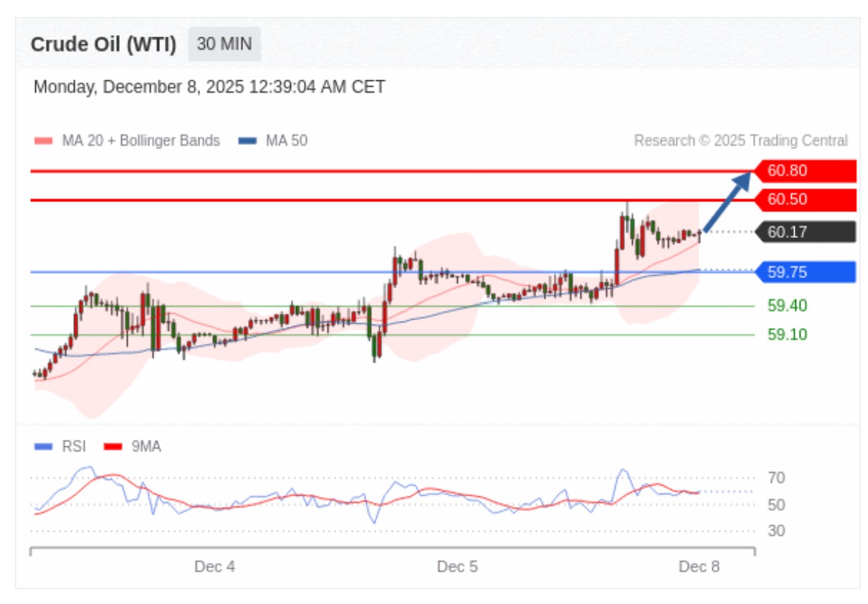Click the Dec 8 date label
The width and height of the screenshot is (868, 604).
699,567
